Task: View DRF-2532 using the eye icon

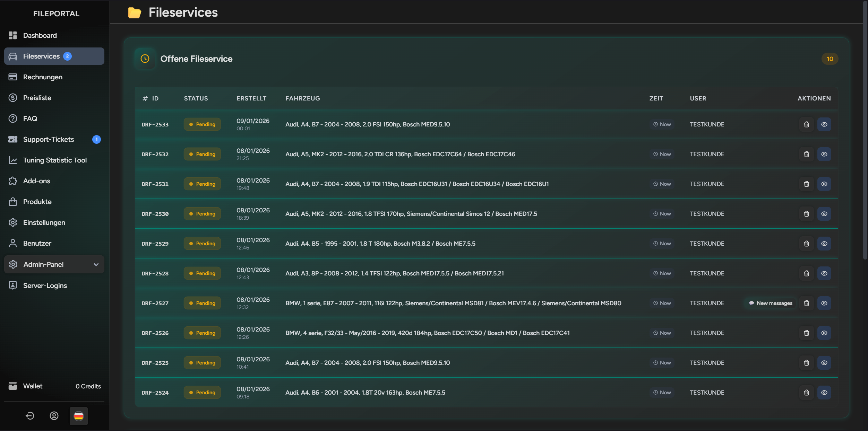Action: (824, 154)
